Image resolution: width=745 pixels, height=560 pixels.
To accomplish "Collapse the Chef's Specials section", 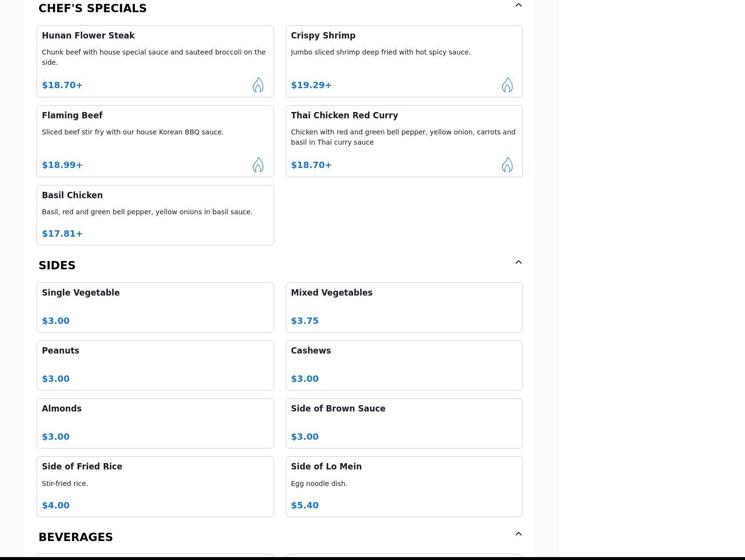I will [x=518, y=5].
